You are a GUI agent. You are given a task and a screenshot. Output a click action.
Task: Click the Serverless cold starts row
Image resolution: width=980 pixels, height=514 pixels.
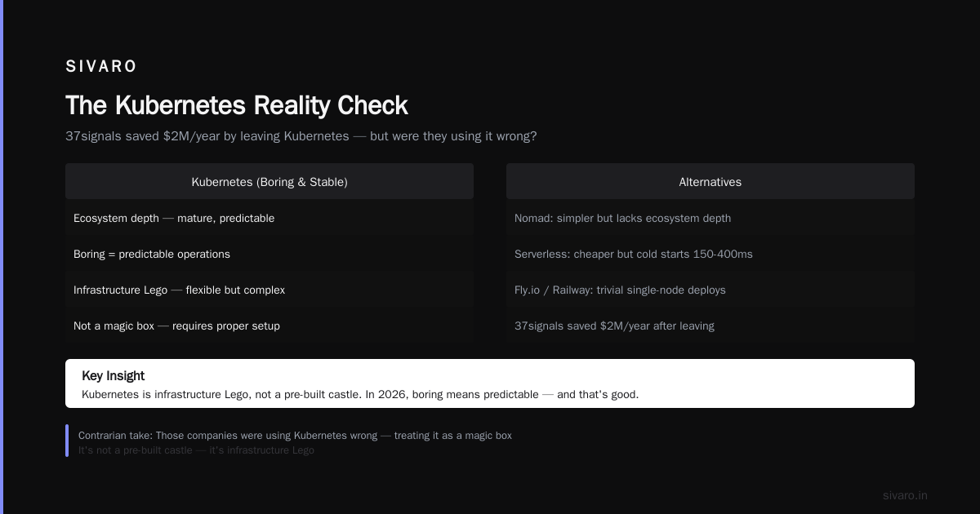(710, 255)
